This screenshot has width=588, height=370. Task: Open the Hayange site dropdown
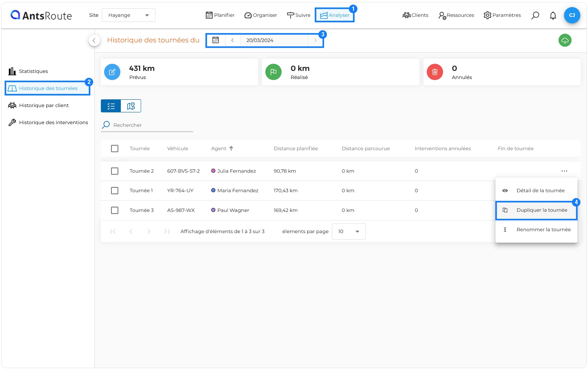(128, 15)
